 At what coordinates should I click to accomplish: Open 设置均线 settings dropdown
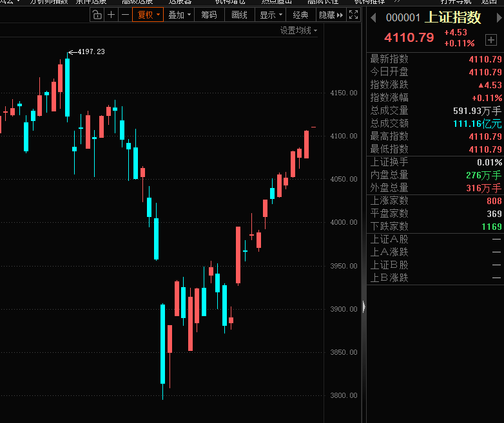(x=298, y=30)
